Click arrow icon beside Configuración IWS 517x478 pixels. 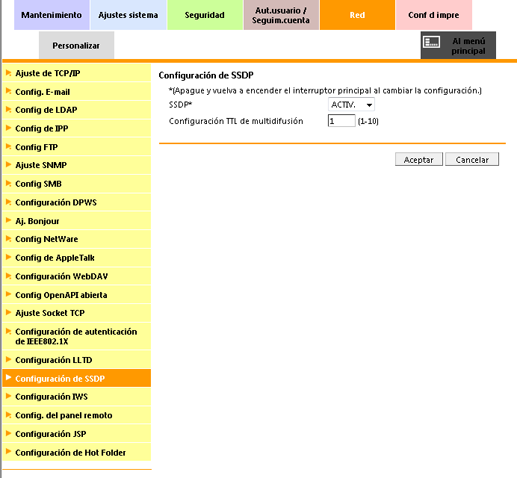coord(9,396)
